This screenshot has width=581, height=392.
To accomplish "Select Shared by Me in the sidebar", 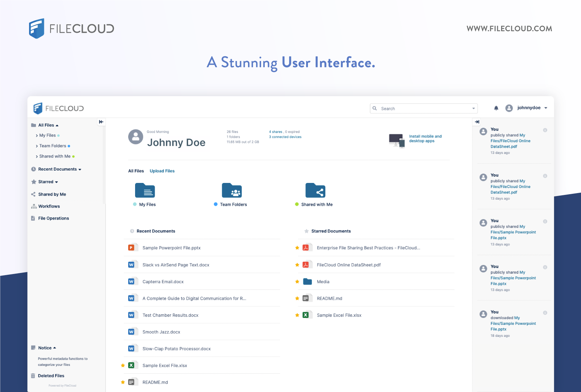I will coord(52,194).
